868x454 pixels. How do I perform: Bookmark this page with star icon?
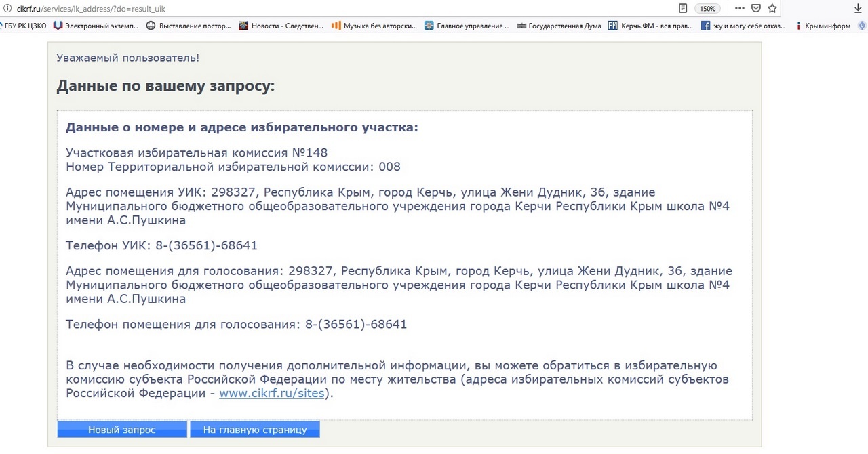[x=772, y=9]
